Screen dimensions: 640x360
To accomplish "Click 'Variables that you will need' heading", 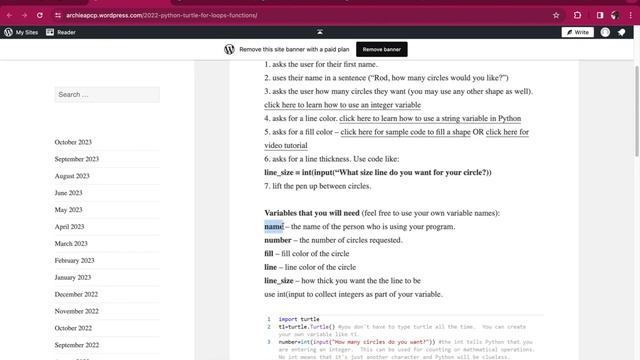I will click(x=312, y=213).
